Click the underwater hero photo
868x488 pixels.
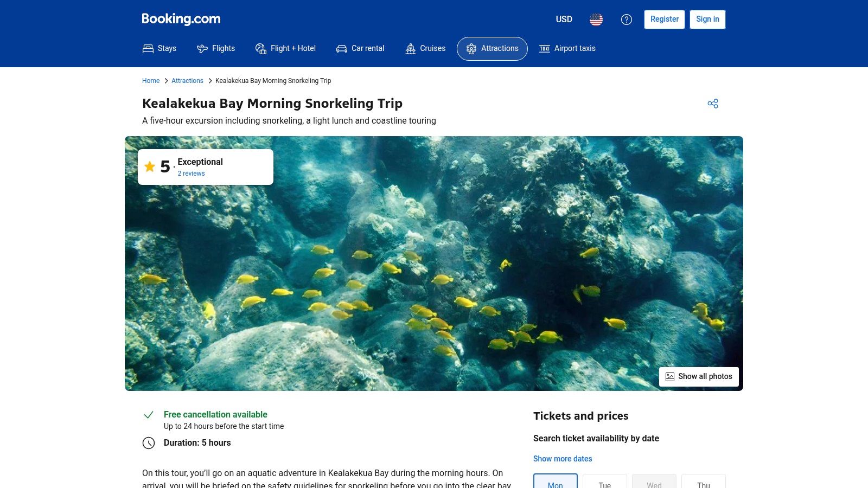point(434,264)
